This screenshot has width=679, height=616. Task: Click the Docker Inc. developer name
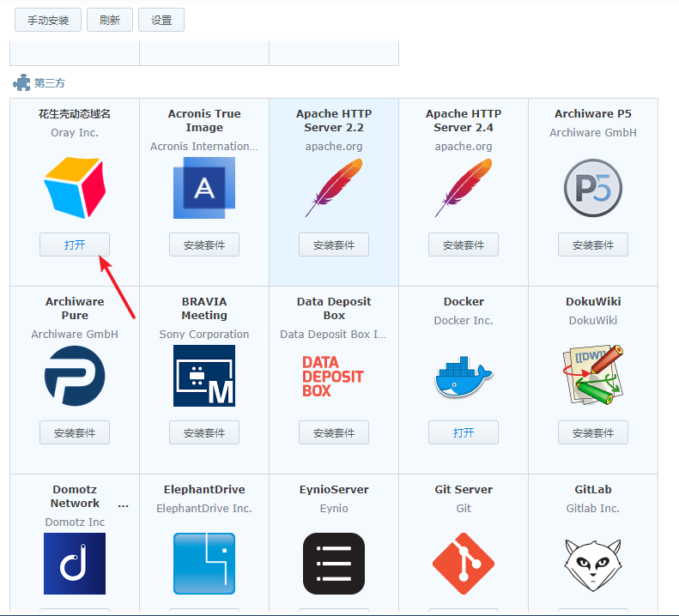point(464,320)
